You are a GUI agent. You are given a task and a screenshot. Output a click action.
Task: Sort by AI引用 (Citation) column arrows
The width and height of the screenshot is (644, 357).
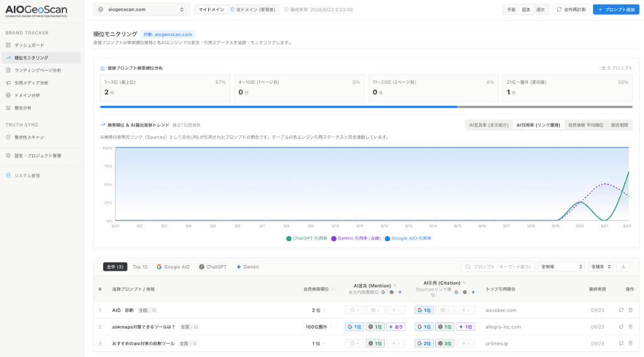pos(464,283)
